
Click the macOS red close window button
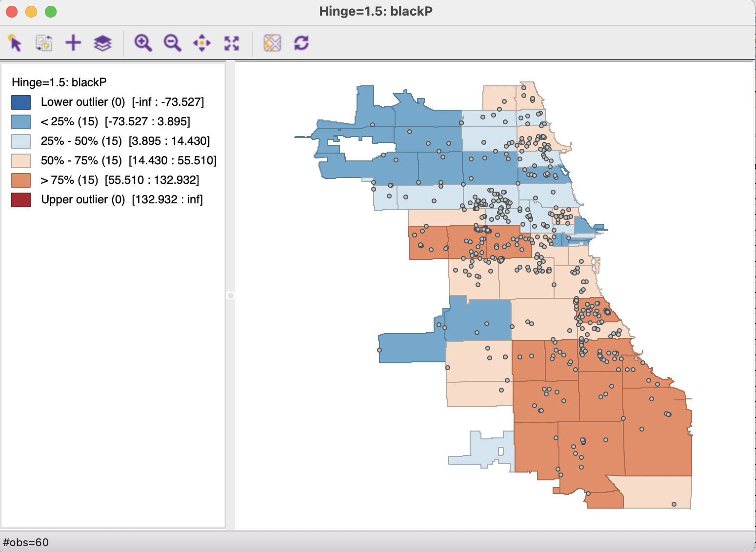click(12, 11)
